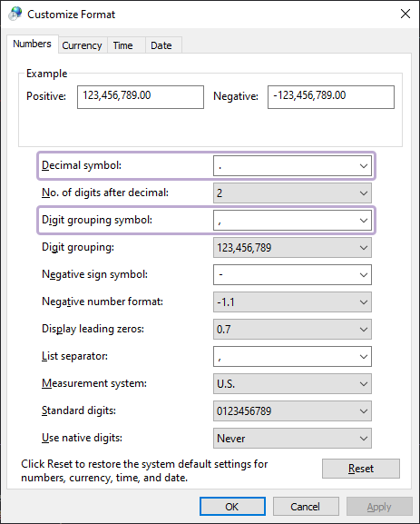Click the Apply button
The image size is (420, 524).
pyautogui.click(x=379, y=507)
